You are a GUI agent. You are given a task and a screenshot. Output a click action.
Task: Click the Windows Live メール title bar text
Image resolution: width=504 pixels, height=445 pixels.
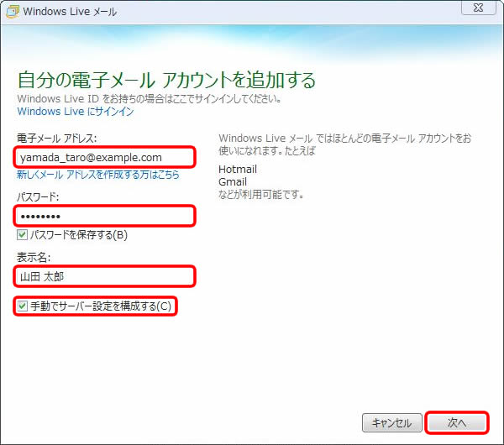70,12
